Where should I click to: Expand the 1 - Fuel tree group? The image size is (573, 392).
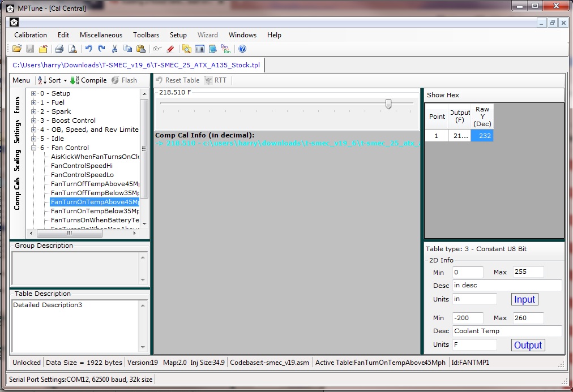tap(33, 102)
